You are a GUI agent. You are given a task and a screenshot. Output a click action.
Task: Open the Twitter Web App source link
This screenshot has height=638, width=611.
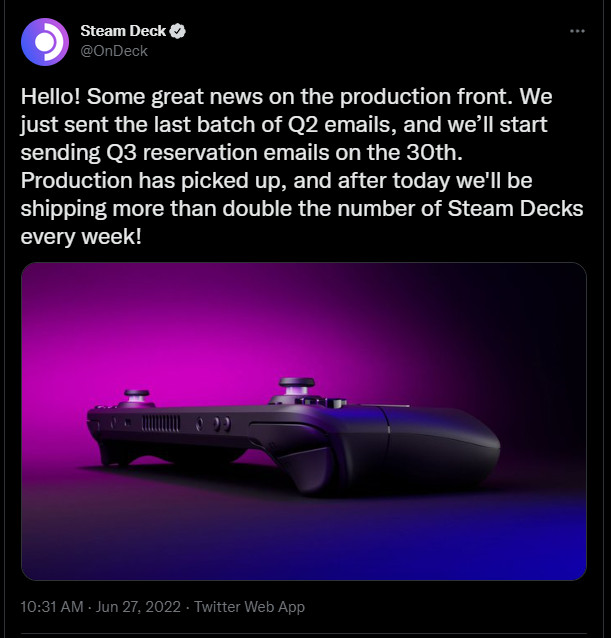click(249, 607)
